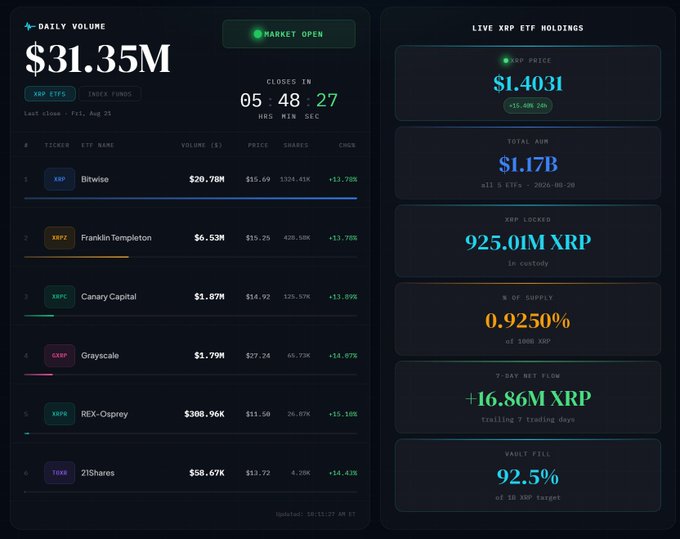Sort by the CHG% column header
The height and width of the screenshot is (539, 680).
(x=347, y=145)
